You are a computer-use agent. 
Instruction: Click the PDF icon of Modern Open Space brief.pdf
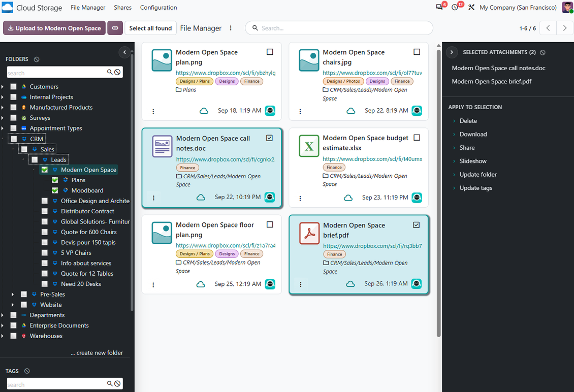[310, 233]
